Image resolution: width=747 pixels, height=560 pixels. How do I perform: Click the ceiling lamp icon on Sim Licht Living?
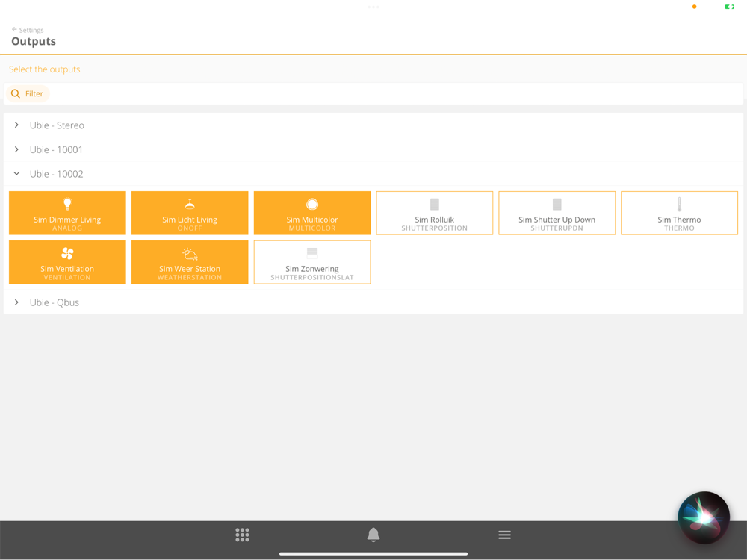(x=190, y=205)
